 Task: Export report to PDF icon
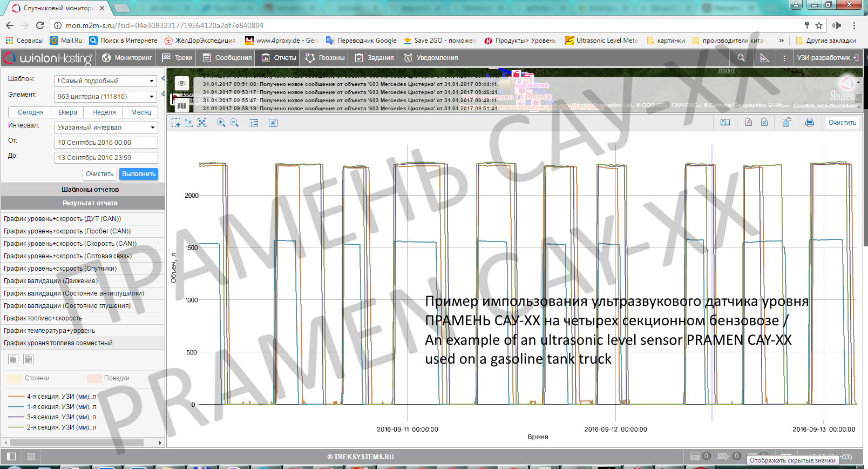pyautogui.click(x=748, y=123)
